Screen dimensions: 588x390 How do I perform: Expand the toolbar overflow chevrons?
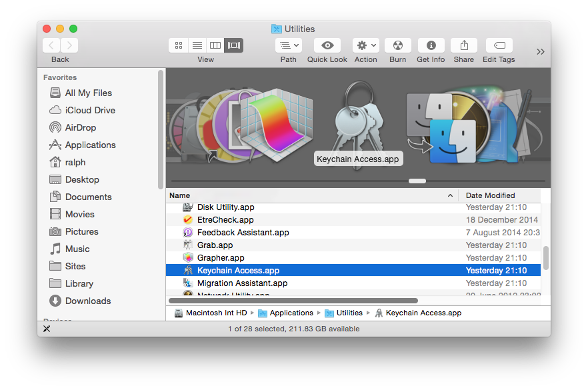pyautogui.click(x=541, y=52)
